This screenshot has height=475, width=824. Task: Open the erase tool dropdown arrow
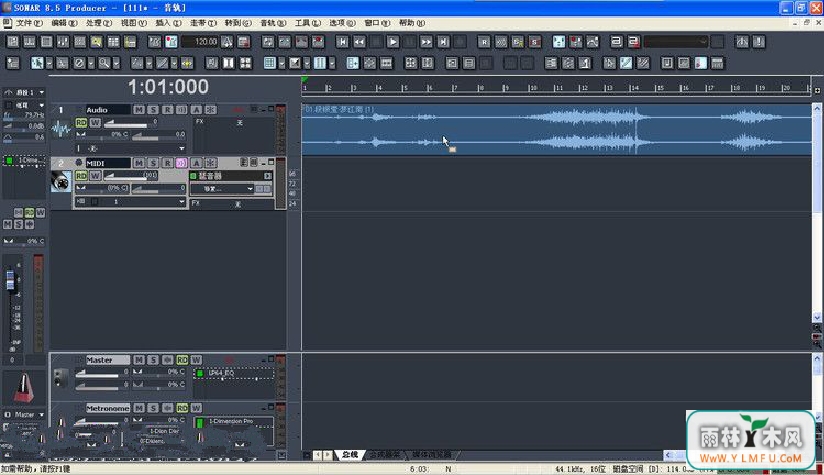(x=91, y=63)
